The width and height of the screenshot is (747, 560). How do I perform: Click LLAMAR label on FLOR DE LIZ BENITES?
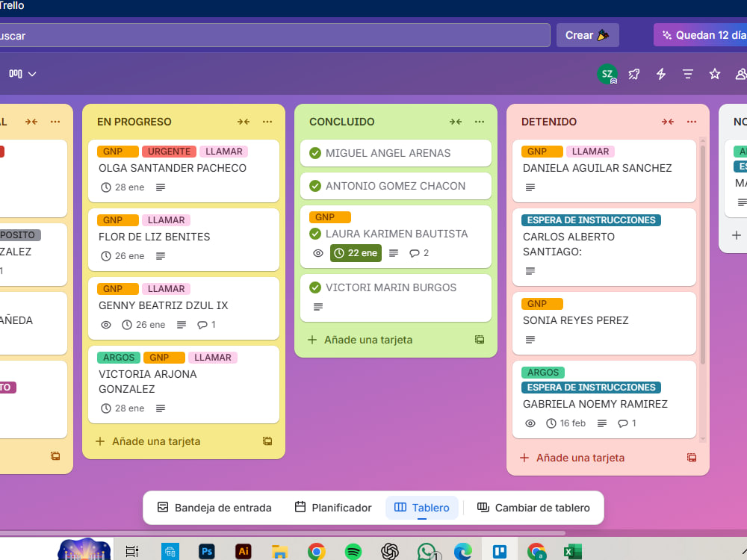pos(167,220)
